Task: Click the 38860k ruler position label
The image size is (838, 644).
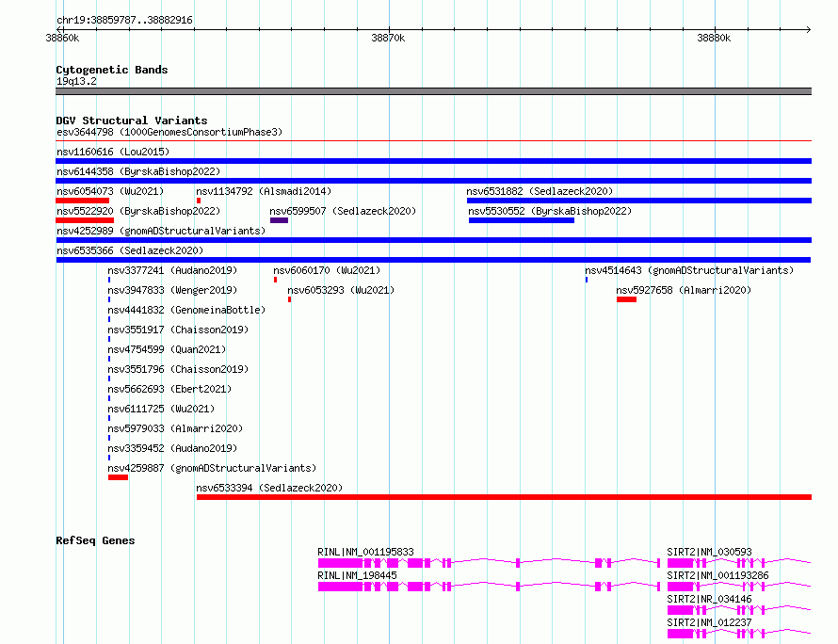Action: pos(62,38)
